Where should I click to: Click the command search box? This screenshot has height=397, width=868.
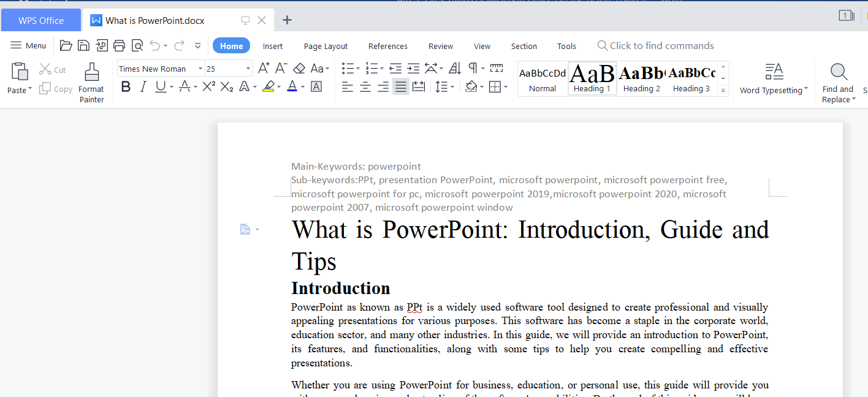[x=656, y=45]
